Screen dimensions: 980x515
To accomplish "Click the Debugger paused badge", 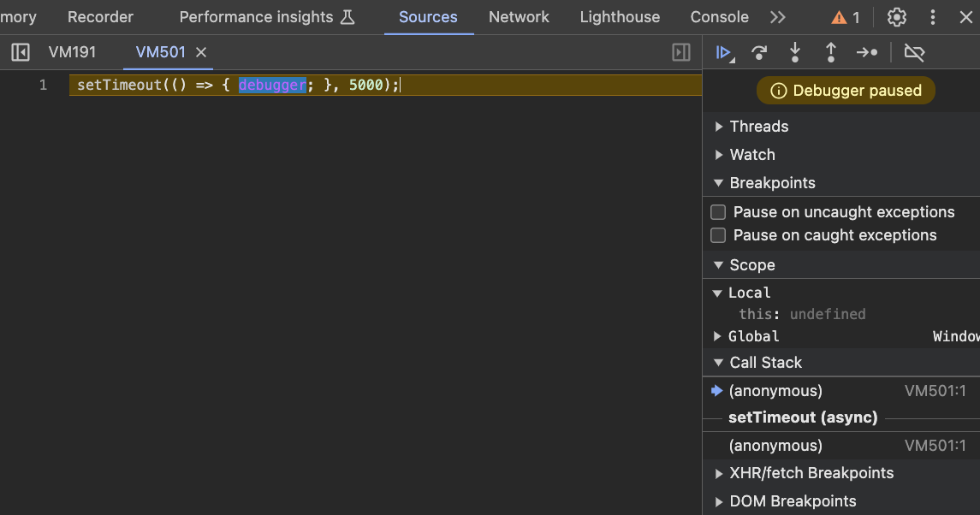I will pyautogui.click(x=846, y=90).
